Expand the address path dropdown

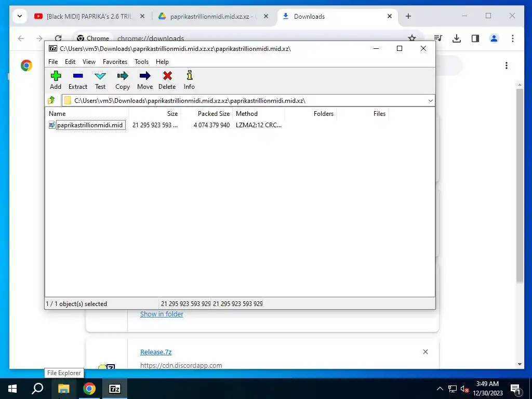pos(430,101)
